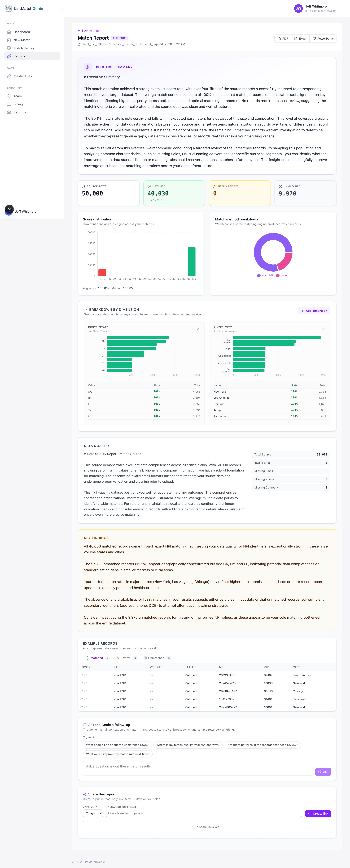Close the Pivot: State breakdown panel
This screenshot has height=868, width=350.
[198, 329]
